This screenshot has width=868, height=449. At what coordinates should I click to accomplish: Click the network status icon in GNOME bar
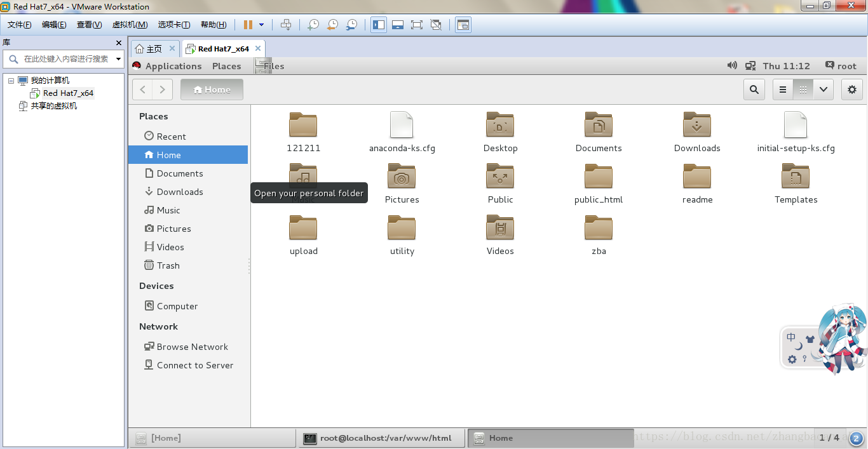[750, 65]
